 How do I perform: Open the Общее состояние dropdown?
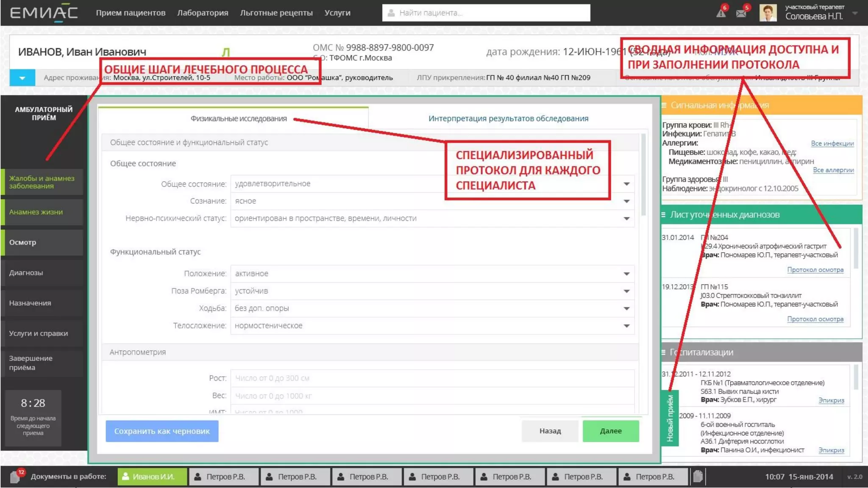click(x=626, y=184)
